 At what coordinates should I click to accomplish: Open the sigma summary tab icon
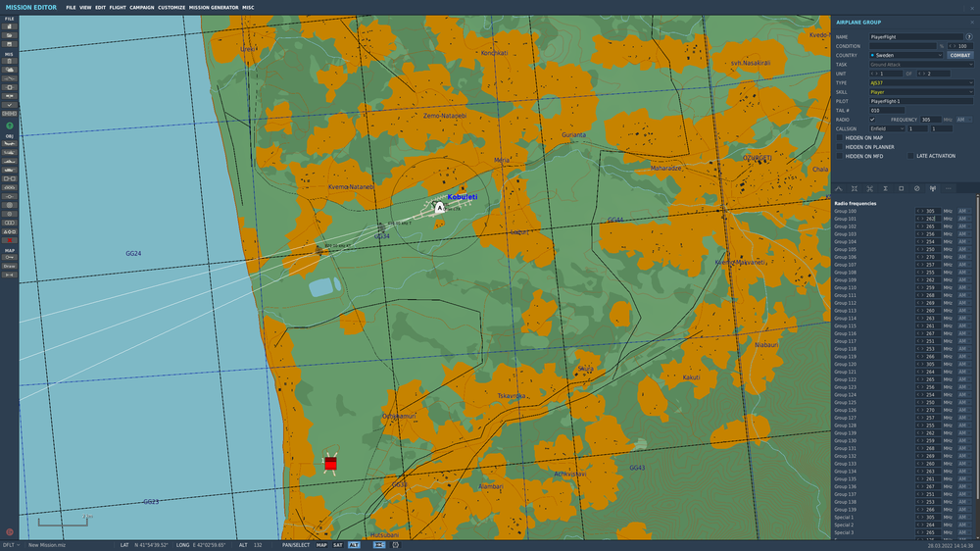coord(886,188)
